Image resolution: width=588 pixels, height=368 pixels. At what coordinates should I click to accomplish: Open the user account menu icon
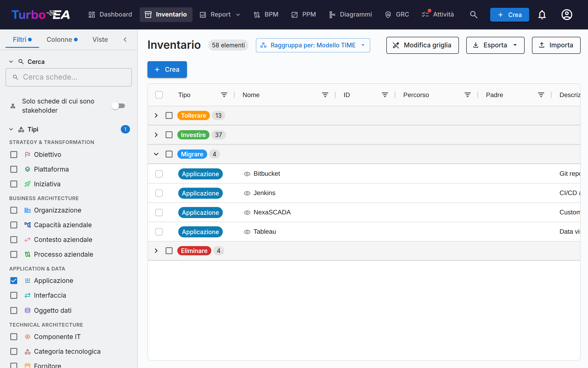tap(567, 14)
